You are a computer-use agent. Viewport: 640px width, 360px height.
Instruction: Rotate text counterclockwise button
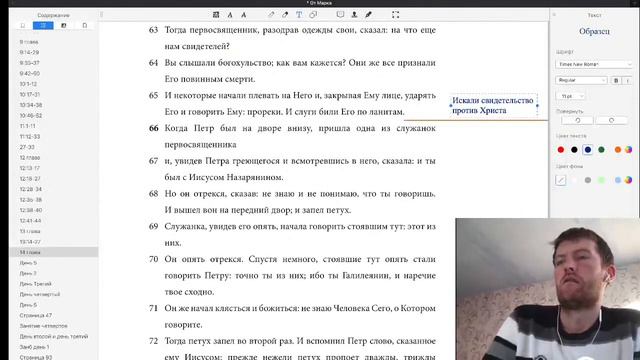pyautogui.click(x=578, y=120)
